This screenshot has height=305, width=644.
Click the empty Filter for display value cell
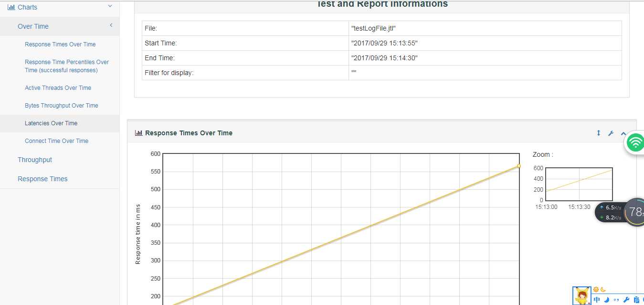(x=485, y=73)
